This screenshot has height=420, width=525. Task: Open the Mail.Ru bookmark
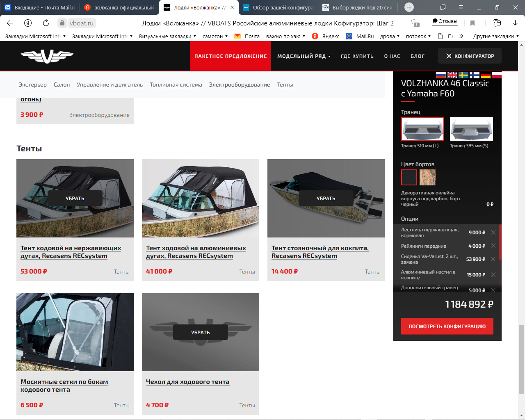360,36
